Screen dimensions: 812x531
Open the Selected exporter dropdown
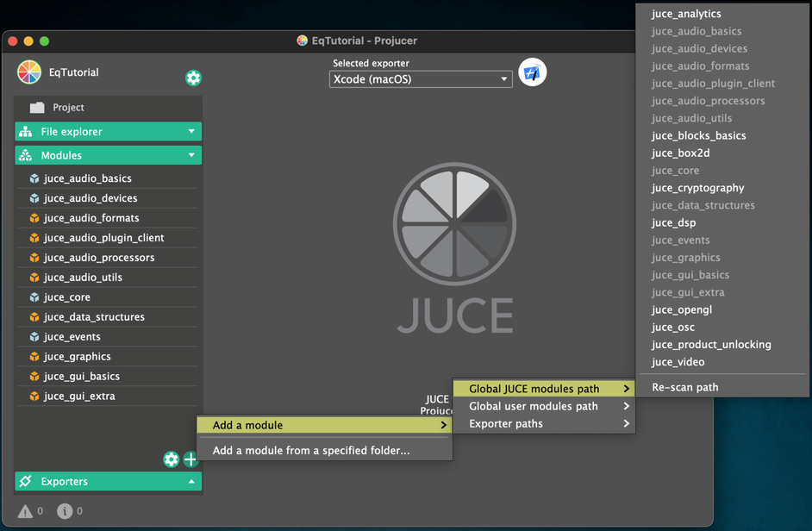pos(421,79)
